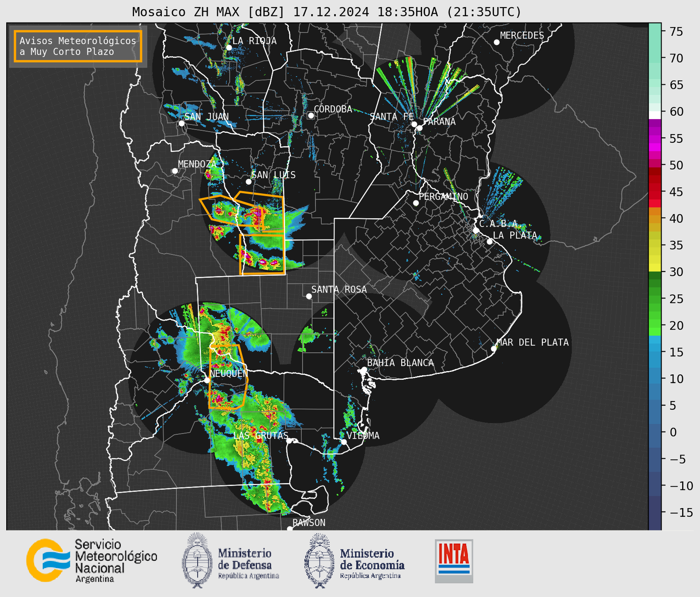Click the SANTA FE city label

tap(392, 117)
